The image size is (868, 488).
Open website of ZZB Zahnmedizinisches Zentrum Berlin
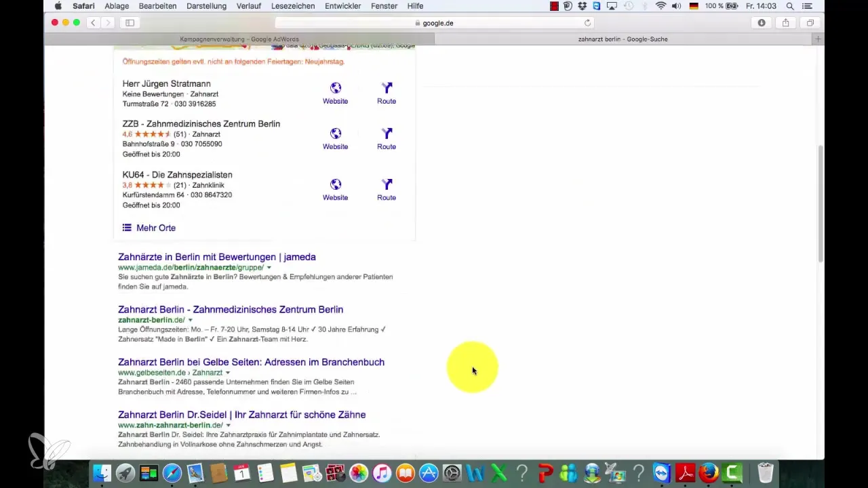[x=335, y=139]
